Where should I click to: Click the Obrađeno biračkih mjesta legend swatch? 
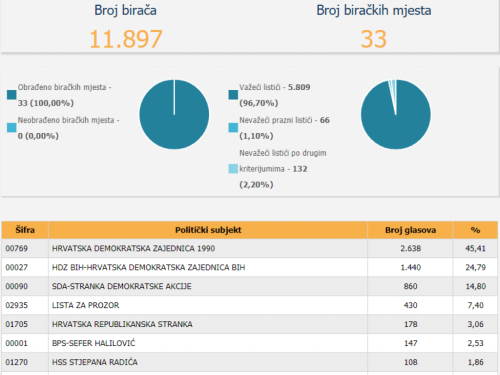click(x=12, y=95)
